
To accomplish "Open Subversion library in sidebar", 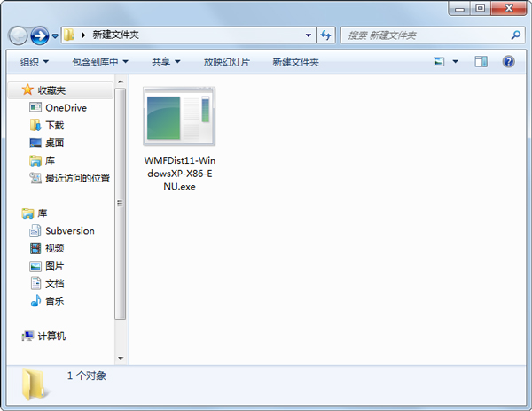I will tap(69, 230).
